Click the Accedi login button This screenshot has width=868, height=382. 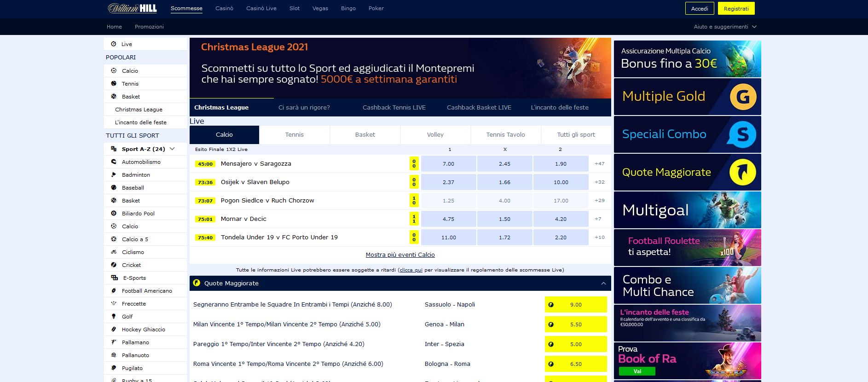[700, 8]
